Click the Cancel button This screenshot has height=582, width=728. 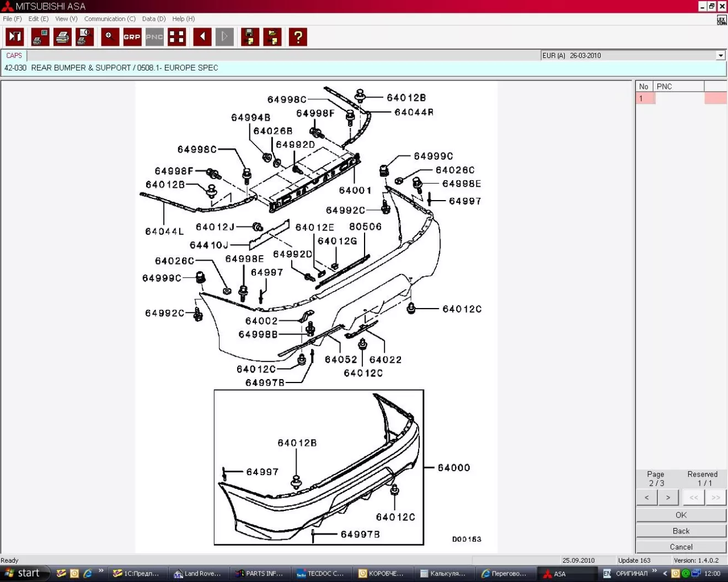[681, 547]
